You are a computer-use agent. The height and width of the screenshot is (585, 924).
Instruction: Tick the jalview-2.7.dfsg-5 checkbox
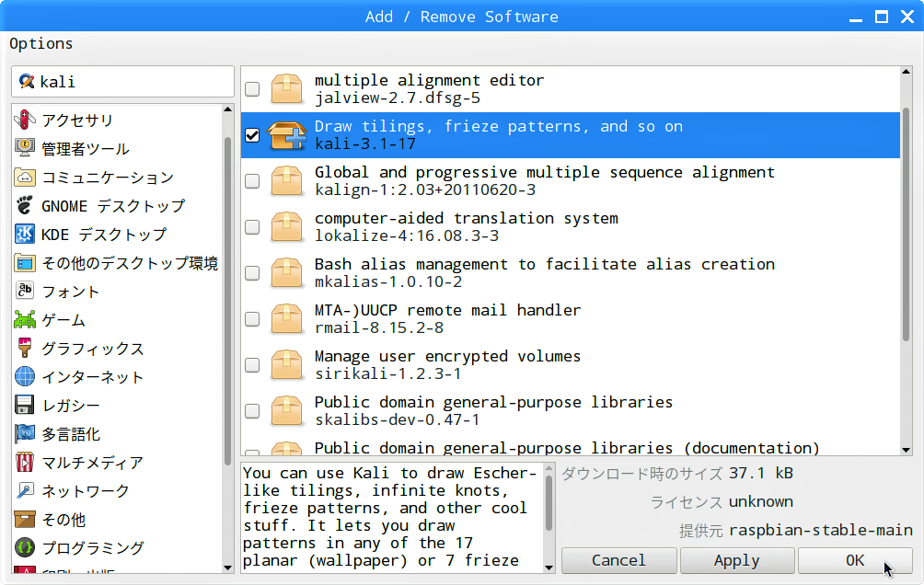[x=252, y=89]
